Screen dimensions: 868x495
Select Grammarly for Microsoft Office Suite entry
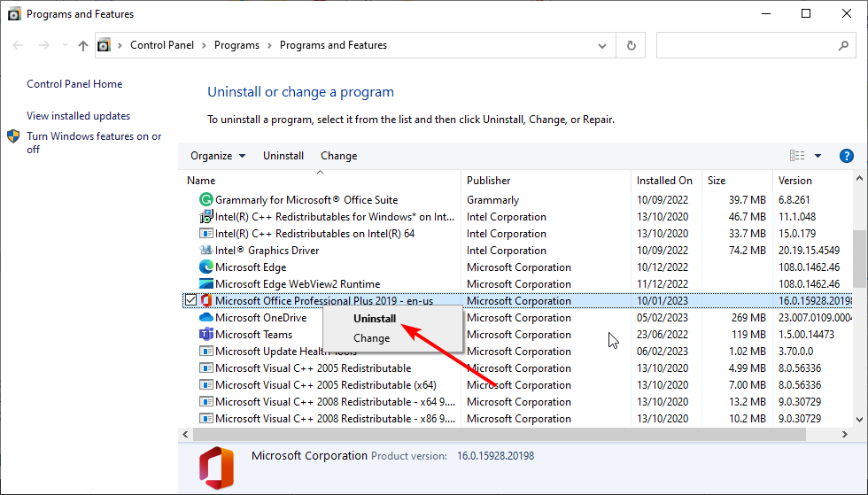point(306,200)
